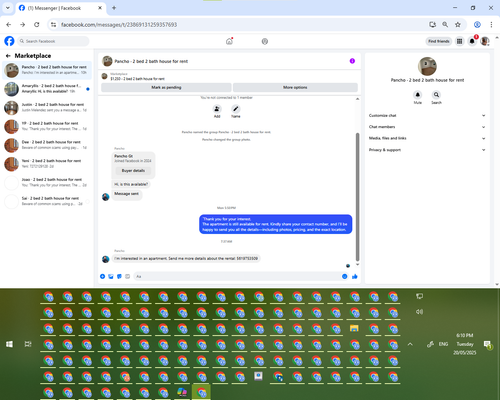Open the Chrome three-dot menu
The image size is (500, 400).
(x=491, y=24)
